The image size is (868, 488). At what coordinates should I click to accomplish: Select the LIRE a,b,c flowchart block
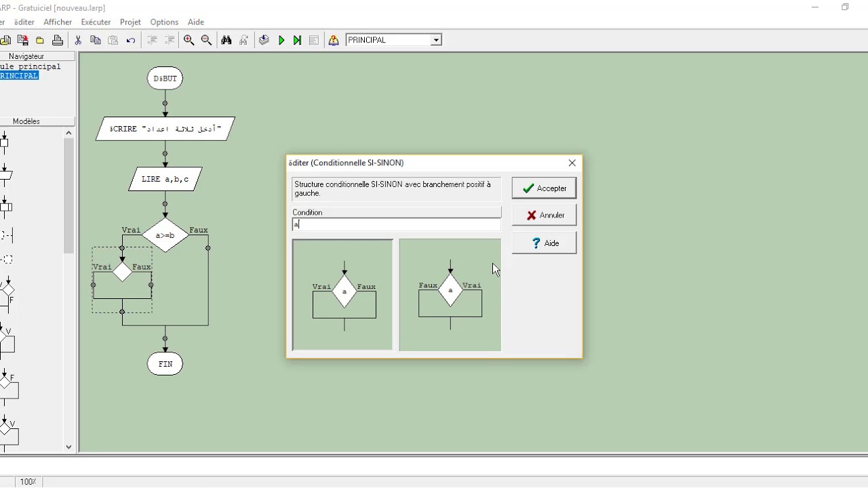pyautogui.click(x=165, y=180)
